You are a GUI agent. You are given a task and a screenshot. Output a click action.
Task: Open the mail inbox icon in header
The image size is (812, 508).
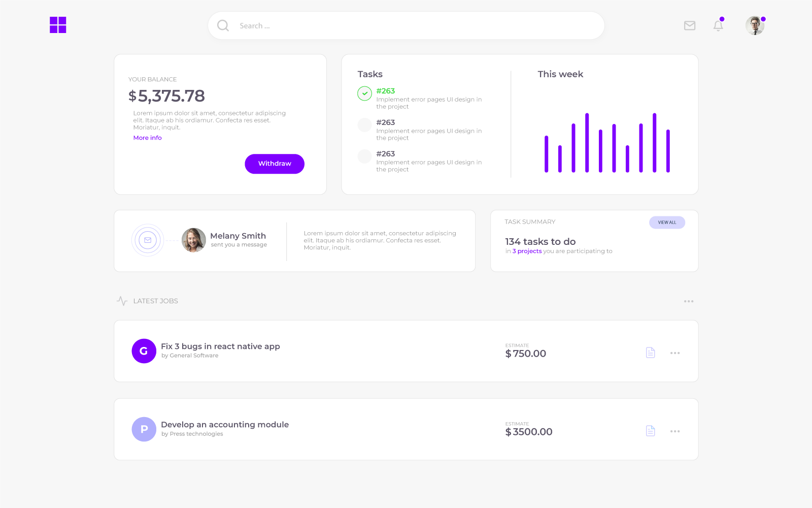click(x=689, y=25)
